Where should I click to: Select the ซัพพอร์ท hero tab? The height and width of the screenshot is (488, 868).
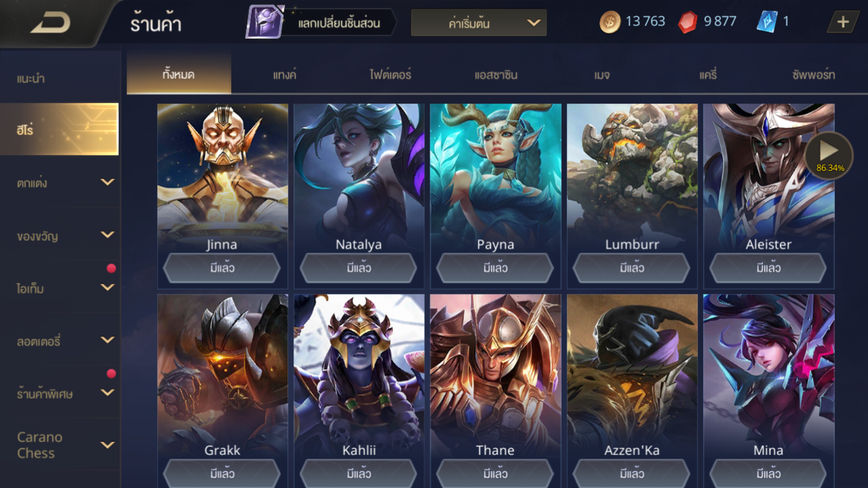click(x=813, y=74)
